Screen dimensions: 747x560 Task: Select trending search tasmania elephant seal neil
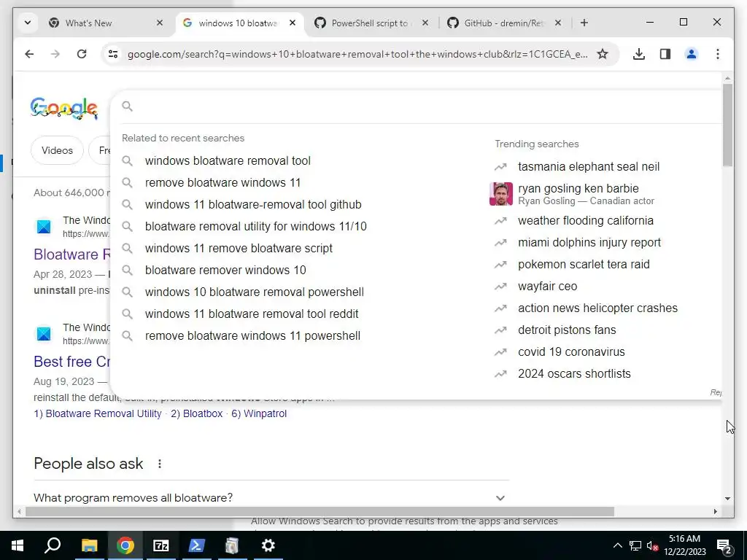(x=589, y=167)
